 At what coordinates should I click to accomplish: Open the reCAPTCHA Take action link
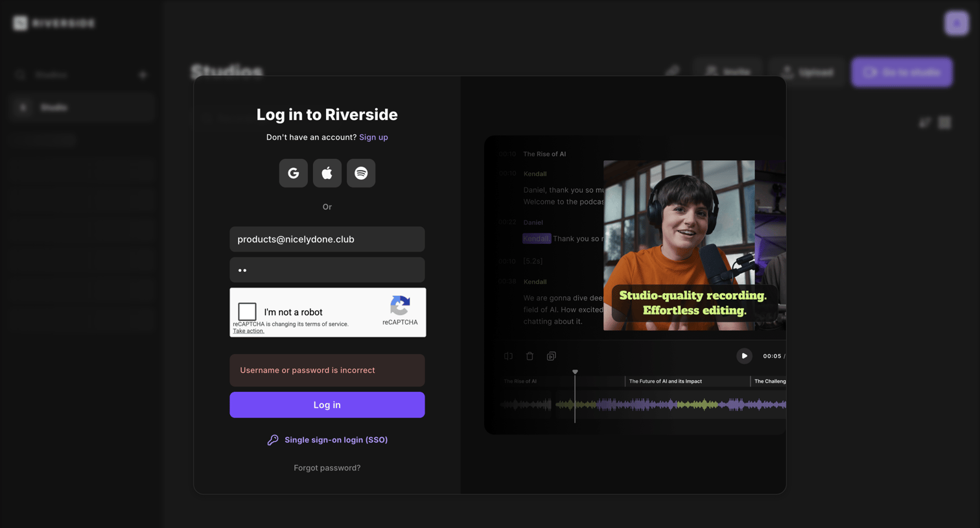[x=248, y=331]
